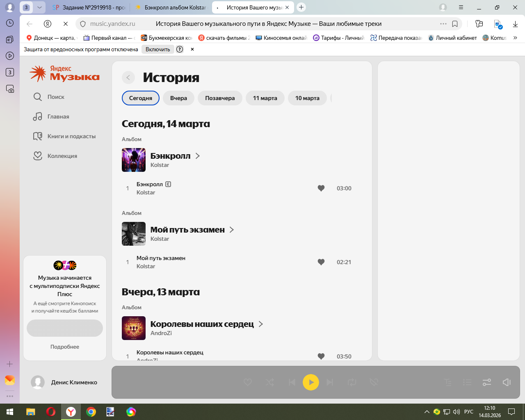Open the Windows Start menu
Viewport: 525px width, 420px height.
pos(10,412)
